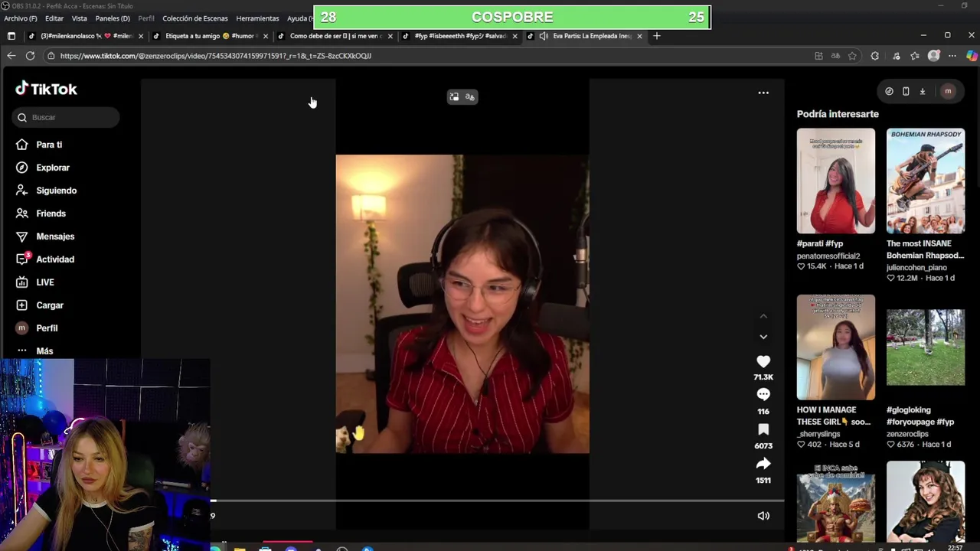Open _sherryslings' profile link

[x=818, y=434]
